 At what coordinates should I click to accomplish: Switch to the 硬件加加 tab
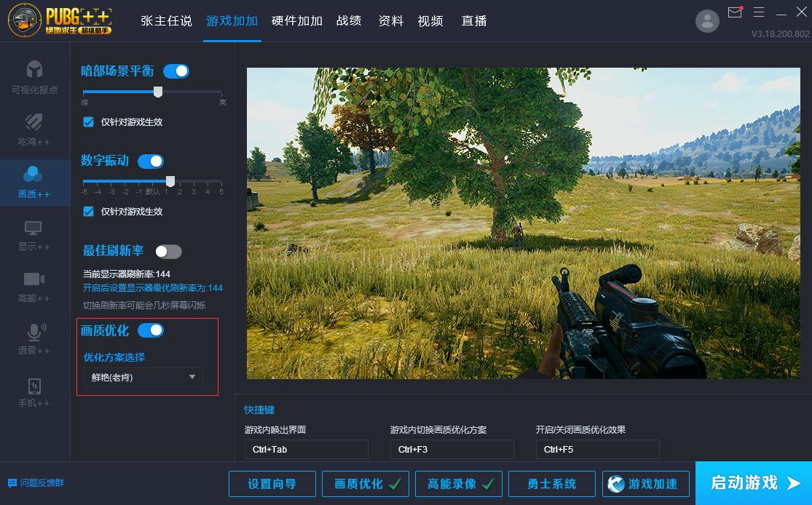(296, 21)
